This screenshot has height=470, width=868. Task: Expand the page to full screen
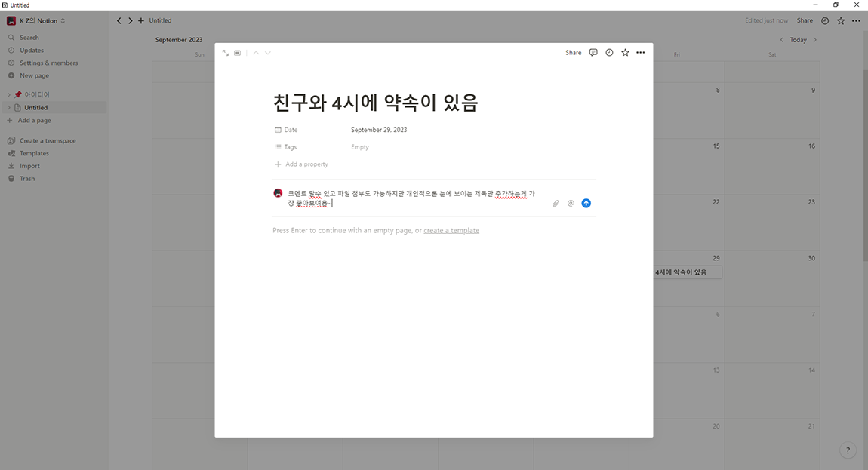coord(225,52)
